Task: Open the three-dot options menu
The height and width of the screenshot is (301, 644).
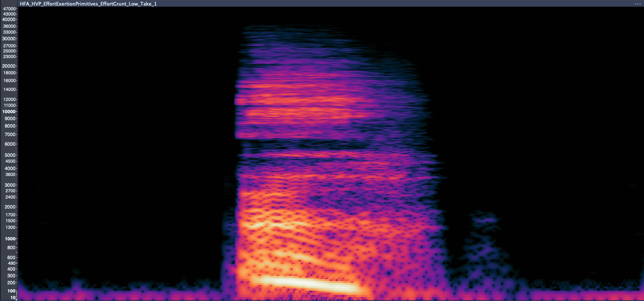Action: pos(638,4)
